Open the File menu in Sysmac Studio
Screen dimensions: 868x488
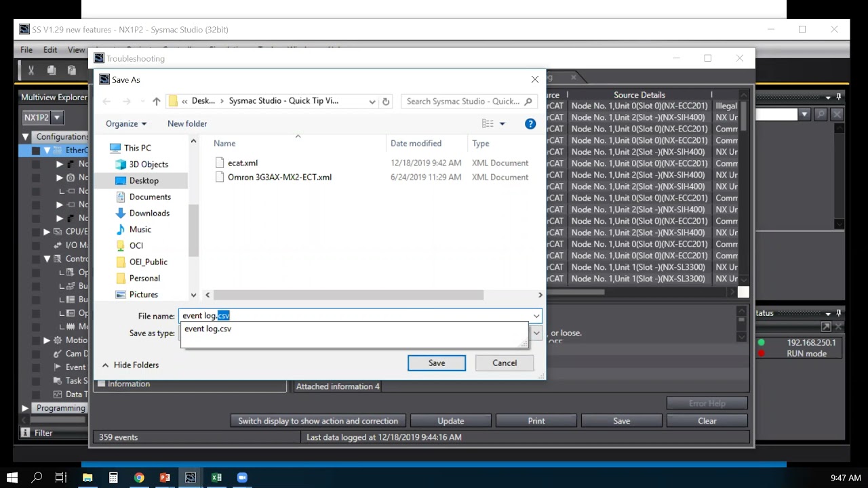[x=26, y=49]
